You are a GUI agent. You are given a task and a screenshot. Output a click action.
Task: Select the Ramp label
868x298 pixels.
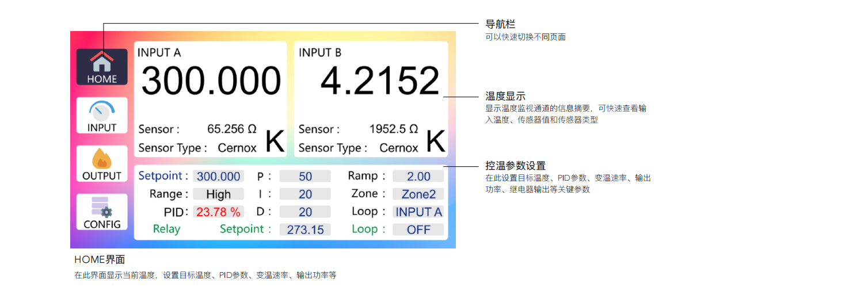367,175
